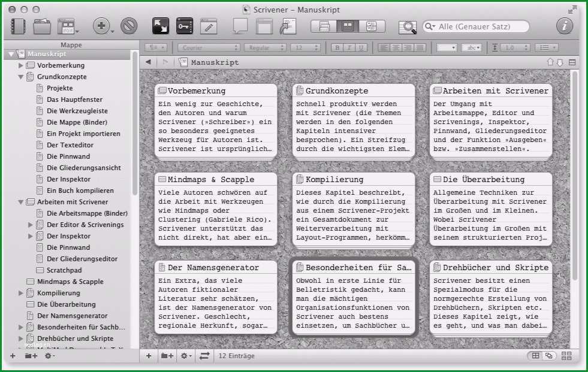Click the QuickReference panel icon

pyautogui.click(x=264, y=26)
